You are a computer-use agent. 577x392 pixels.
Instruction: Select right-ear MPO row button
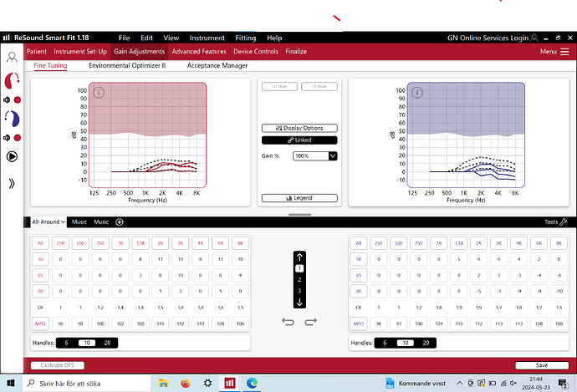tap(40, 323)
